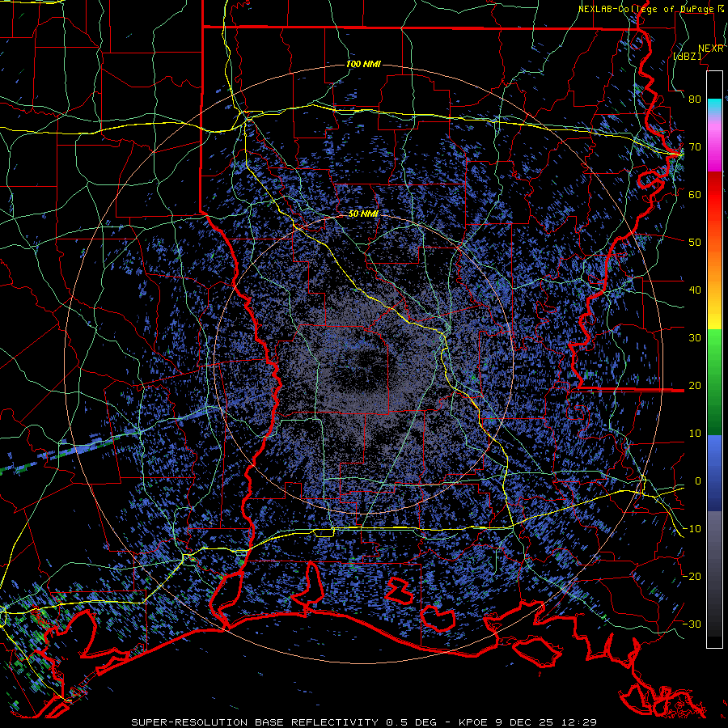
Task: Click the blue section of the reflectivity color bar
Action: (x=714, y=473)
